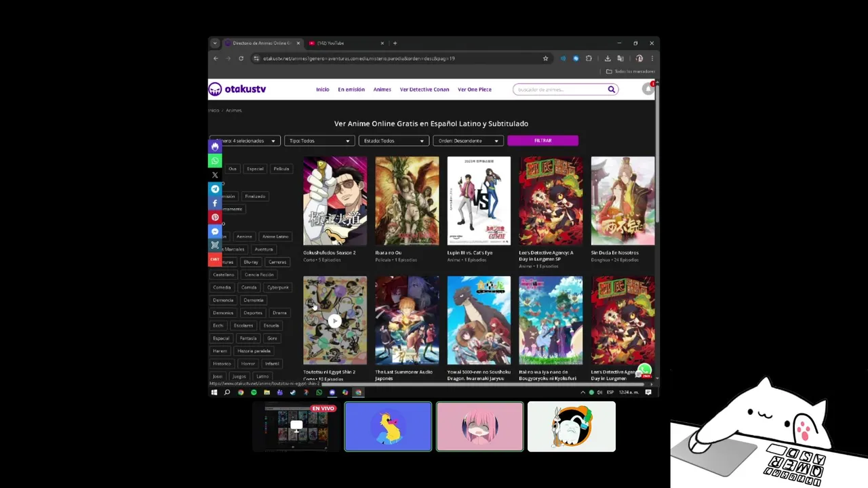Viewport: 868px width, 488px height.
Task: Toggle the Anime Latino genre chip
Action: (275, 237)
